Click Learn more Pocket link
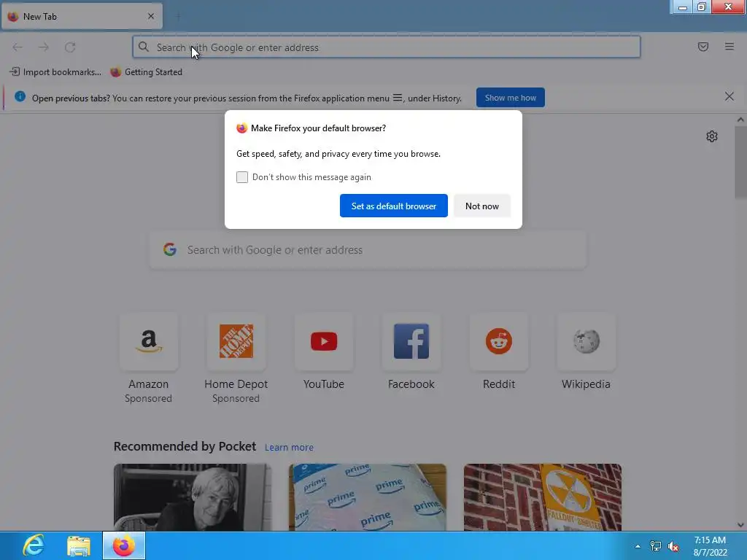 click(289, 448)
